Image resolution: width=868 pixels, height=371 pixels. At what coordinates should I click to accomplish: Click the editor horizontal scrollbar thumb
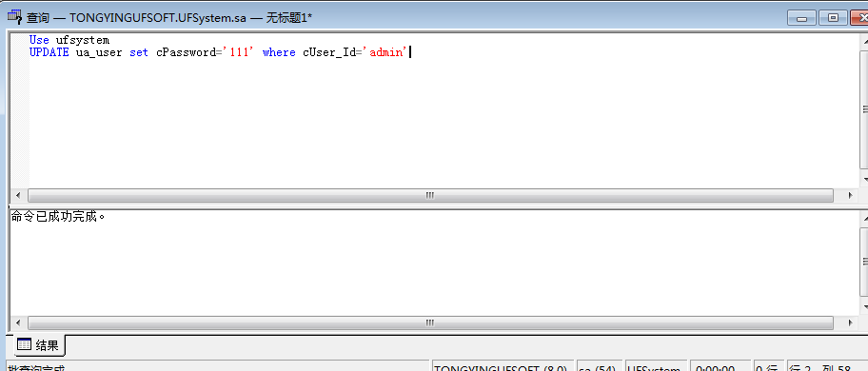tap(430, 195)
